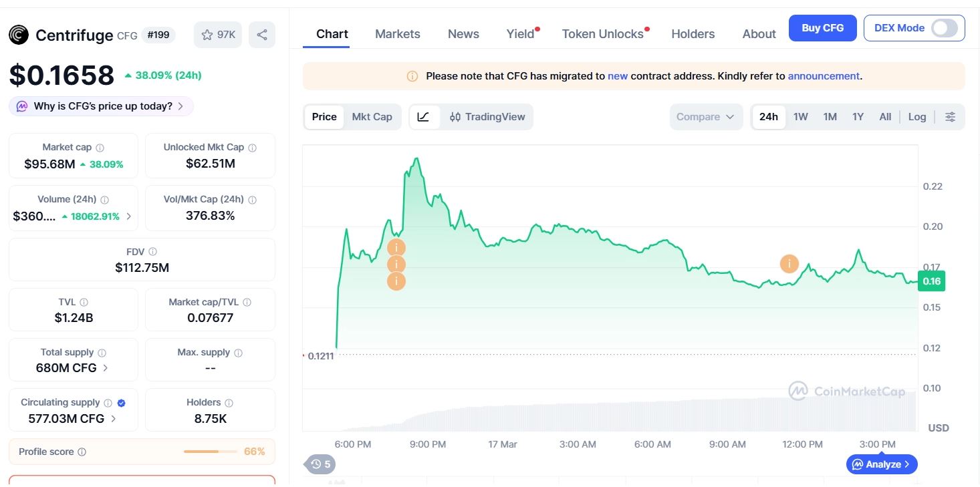
Task: Expand the price question chevron arrow
Action: [x=181, y=106]
